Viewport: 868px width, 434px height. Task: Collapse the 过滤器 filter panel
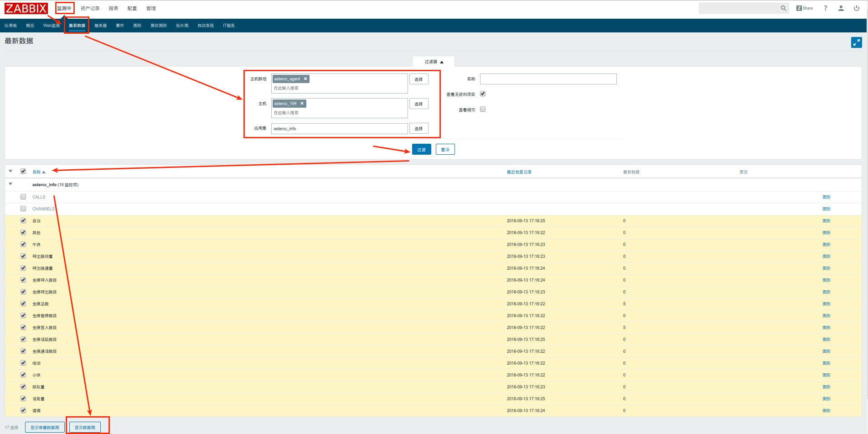[x=434, y=62]
